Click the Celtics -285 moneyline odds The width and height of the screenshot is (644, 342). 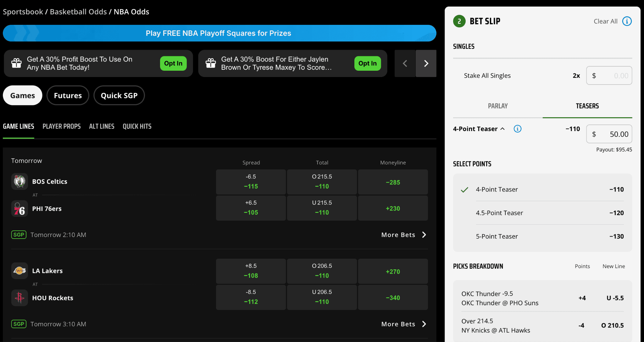393,182
